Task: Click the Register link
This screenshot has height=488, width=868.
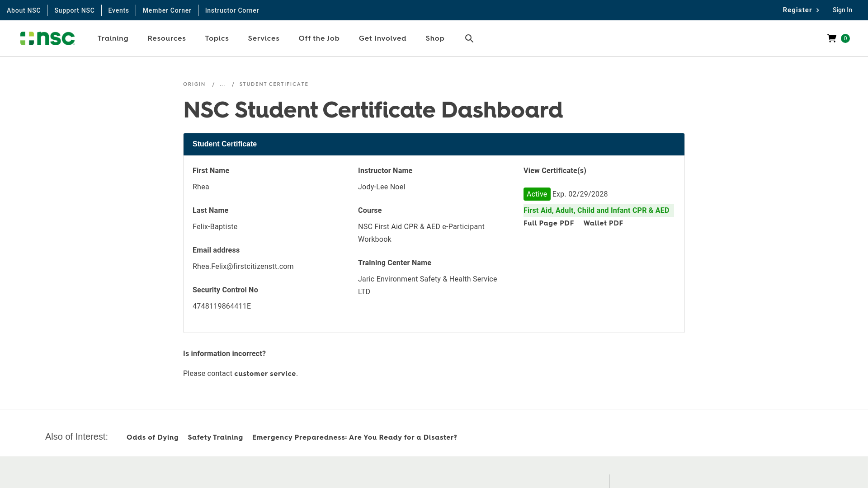Action: [x=801, y=10]
